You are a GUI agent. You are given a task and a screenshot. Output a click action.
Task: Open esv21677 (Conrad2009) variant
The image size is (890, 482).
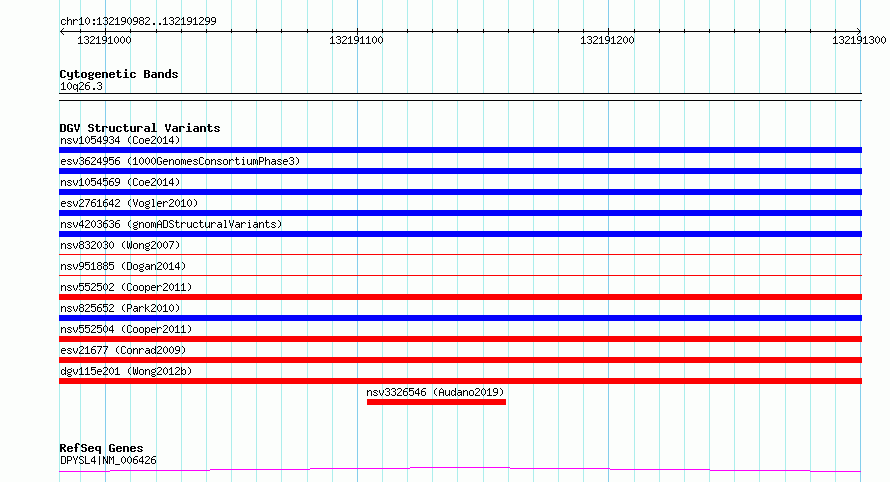click(123, 350)
